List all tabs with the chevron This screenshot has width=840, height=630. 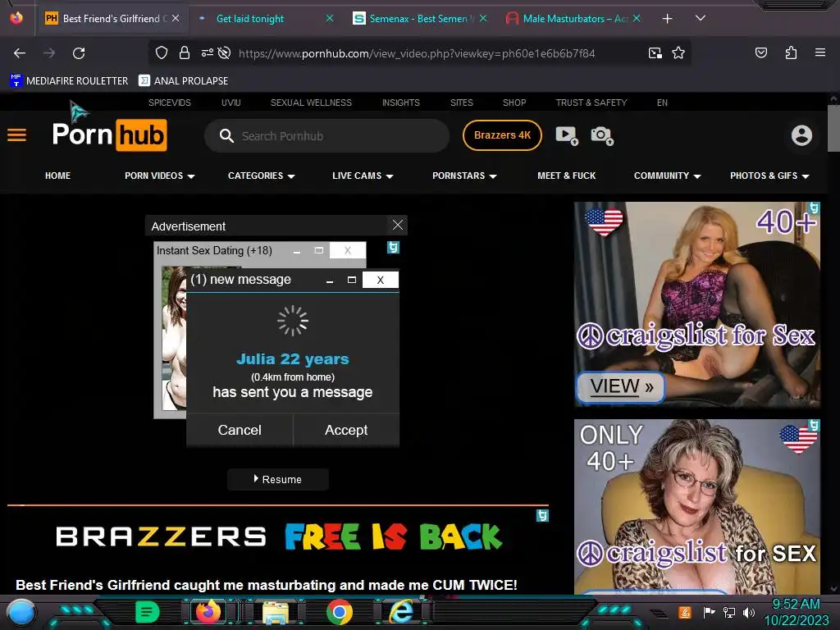(700, 18)
